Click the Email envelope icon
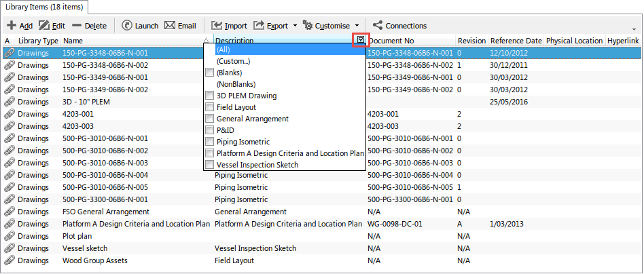 click(170, 26)
